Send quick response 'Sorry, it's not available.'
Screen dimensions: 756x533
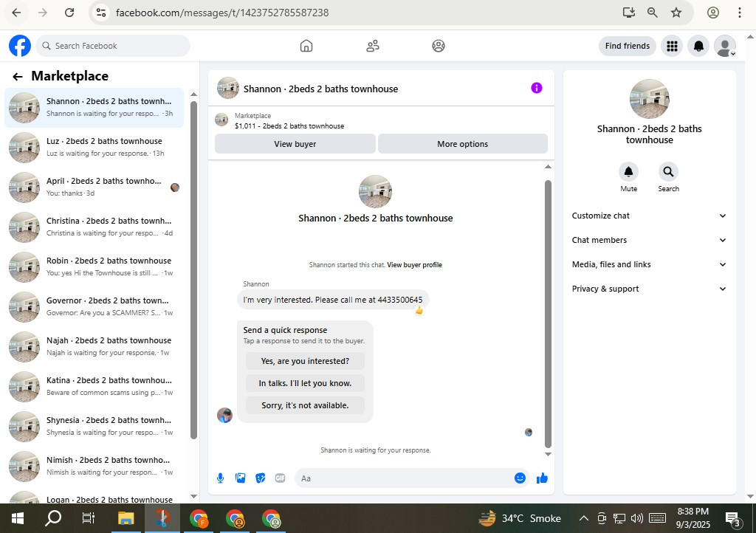click(305, 405)
